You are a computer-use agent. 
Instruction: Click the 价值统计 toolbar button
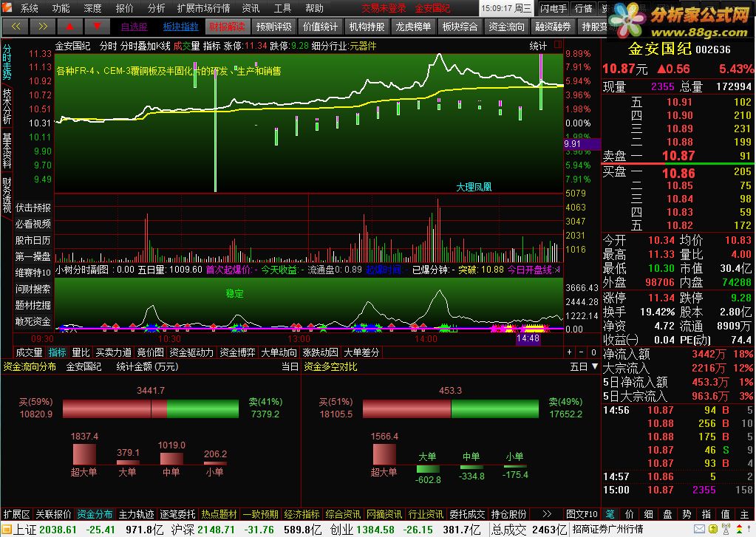coord(320,27)
